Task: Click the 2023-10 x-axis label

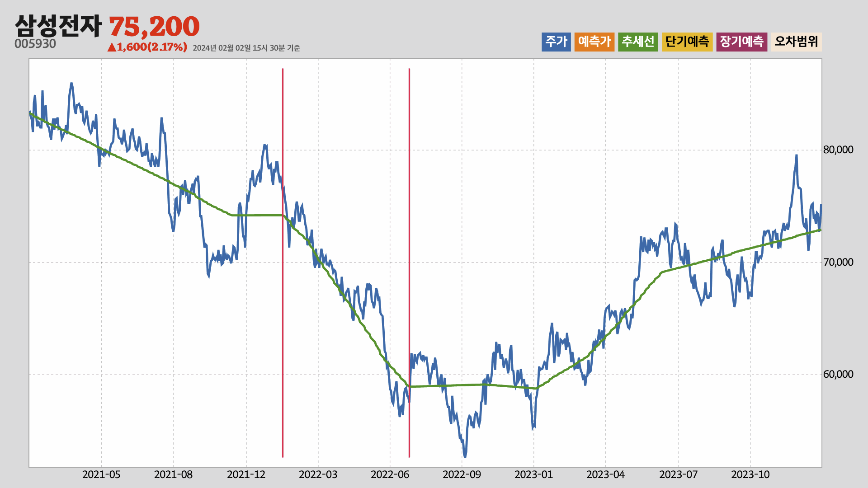Action: pos(750,474)
